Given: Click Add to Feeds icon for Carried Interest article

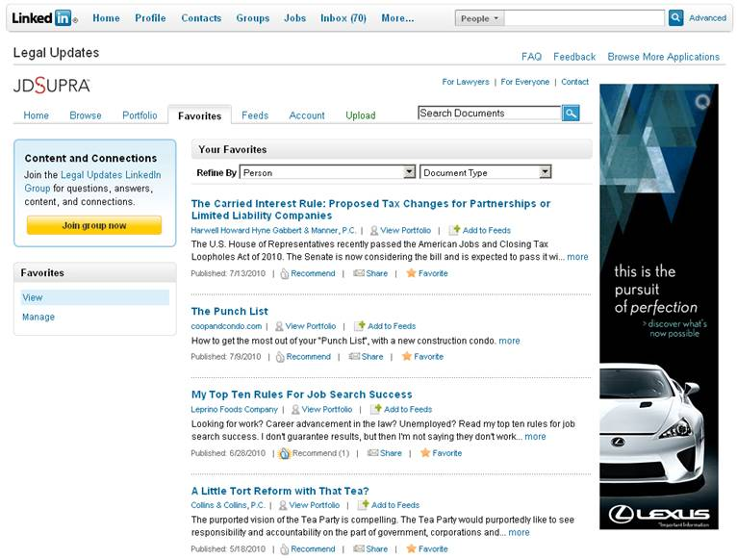Looking at the screenshot, I should tap(453, 230).
